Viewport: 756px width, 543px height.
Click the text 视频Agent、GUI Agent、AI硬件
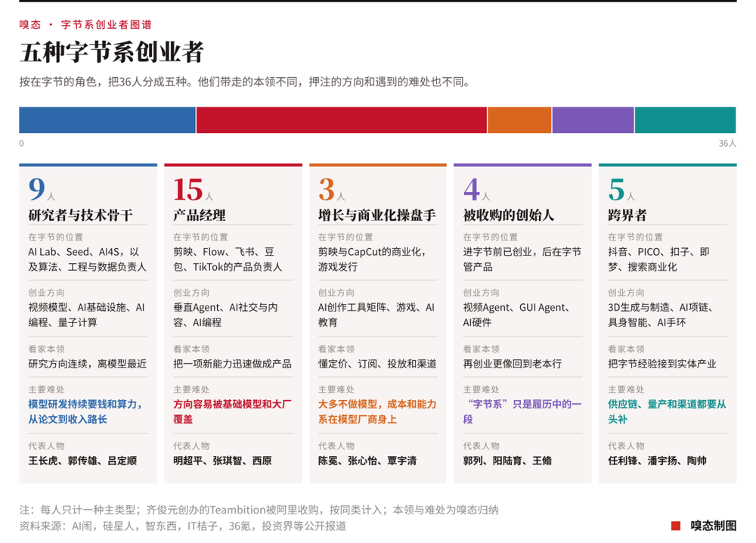(516, 315)
